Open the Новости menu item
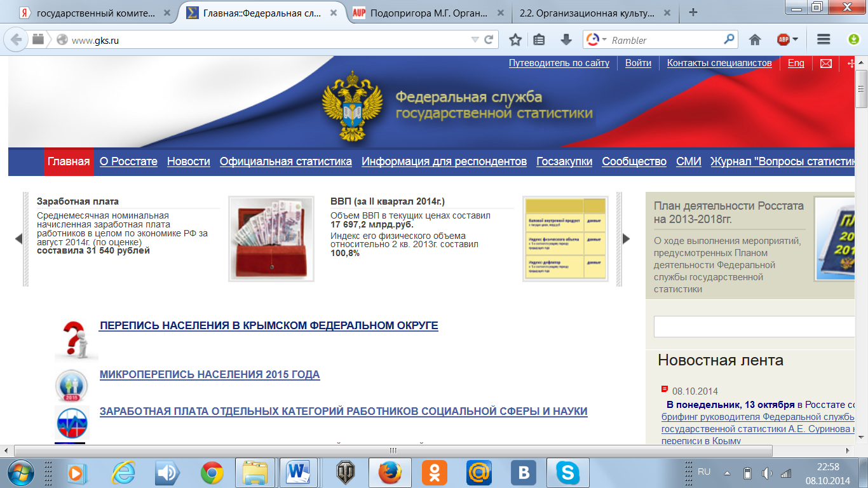 pos(189,161)
